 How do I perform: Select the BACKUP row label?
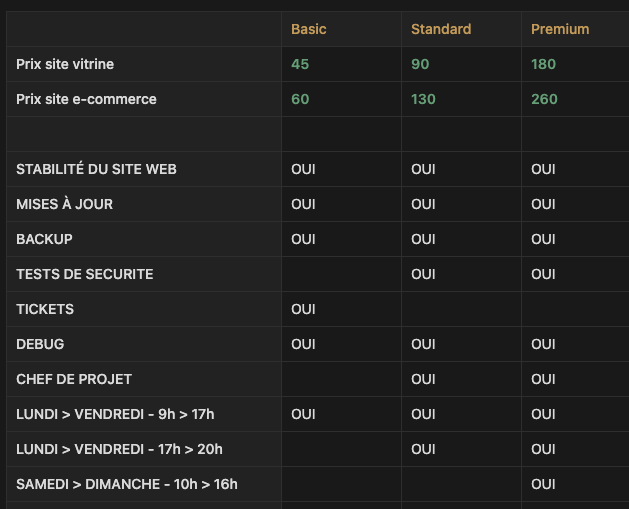44,239
